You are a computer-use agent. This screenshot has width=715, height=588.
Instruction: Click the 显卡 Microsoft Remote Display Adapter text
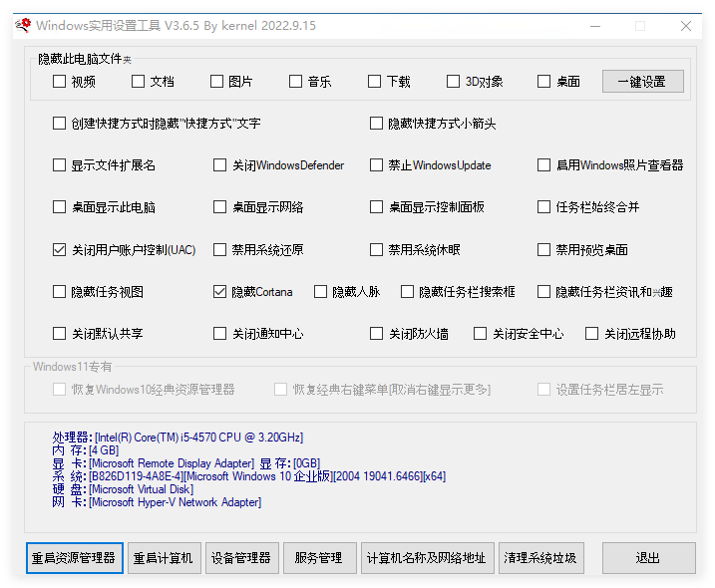point(154,463)
